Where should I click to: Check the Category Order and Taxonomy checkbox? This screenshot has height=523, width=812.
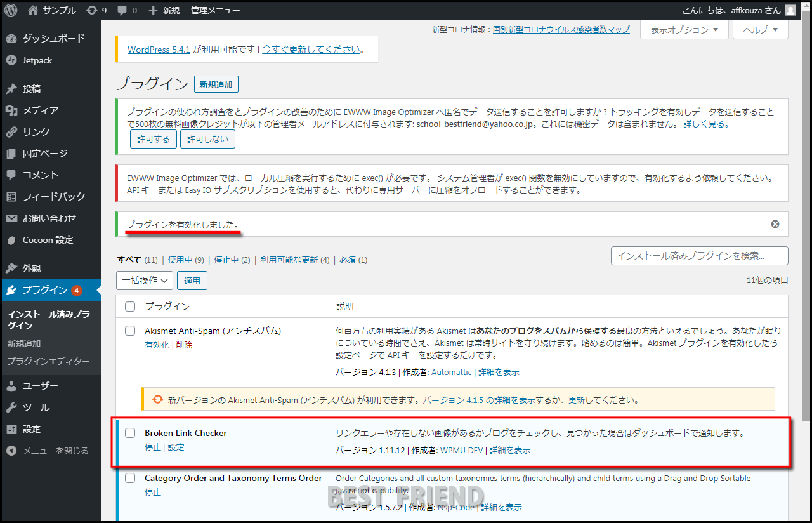click(x=130, y=478)
